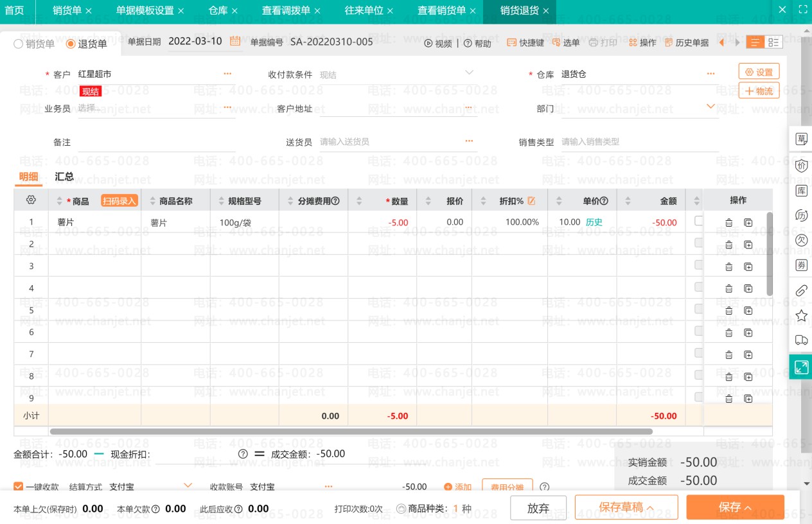Screen dimensions: 812x524
Task: Switch to 单据模板设置 tab
Action: pyautogui.click(x=145, y=11)
